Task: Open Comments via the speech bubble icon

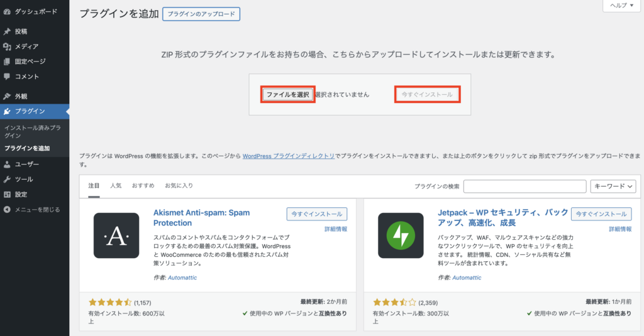Action: click(x=7, y=77)
